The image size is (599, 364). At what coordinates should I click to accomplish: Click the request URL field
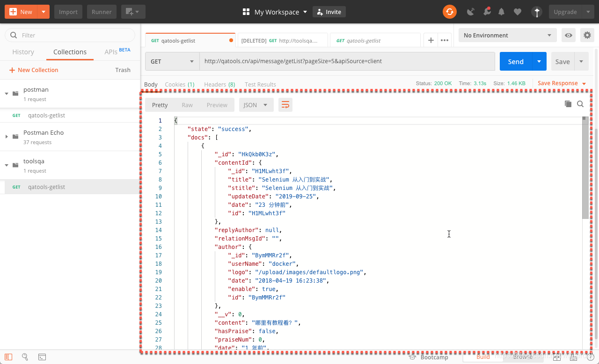[x=347, y=61]
